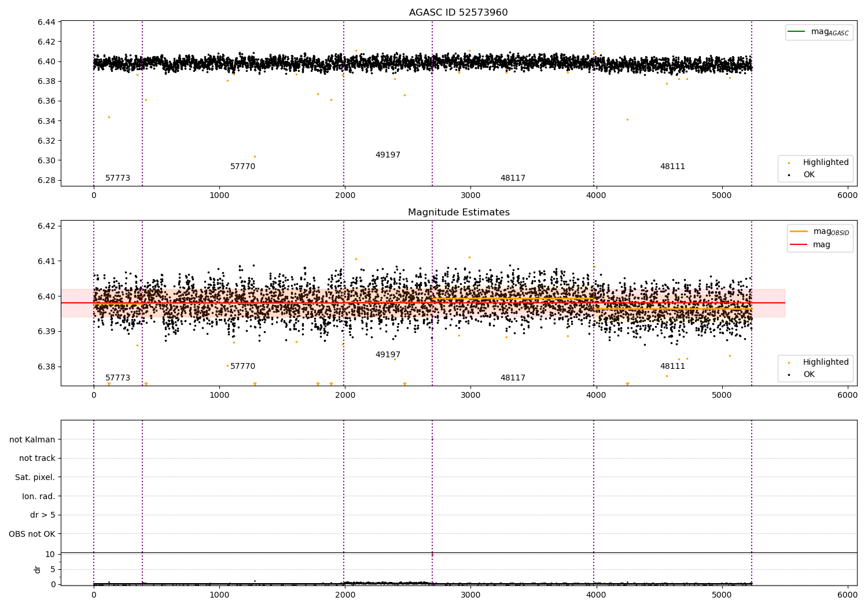
Task: Click the 3000 x-tick under middle plot
Action: click(470, 395)
